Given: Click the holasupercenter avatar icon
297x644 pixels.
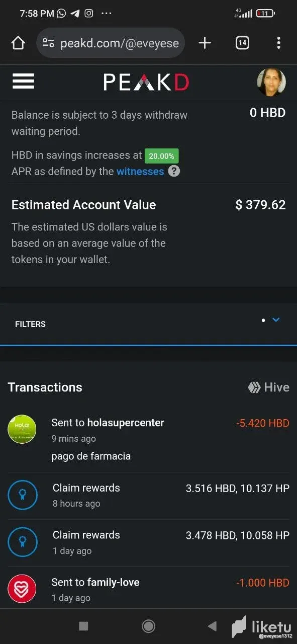Looking at the screenshot, I should pyautogui.click(x=22, y=430).
